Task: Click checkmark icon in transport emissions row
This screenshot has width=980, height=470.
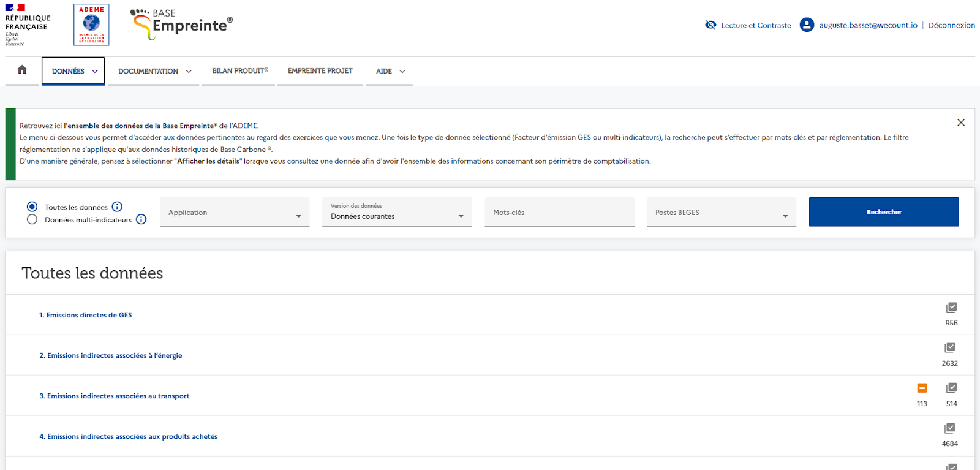Action: pos(951,388)
